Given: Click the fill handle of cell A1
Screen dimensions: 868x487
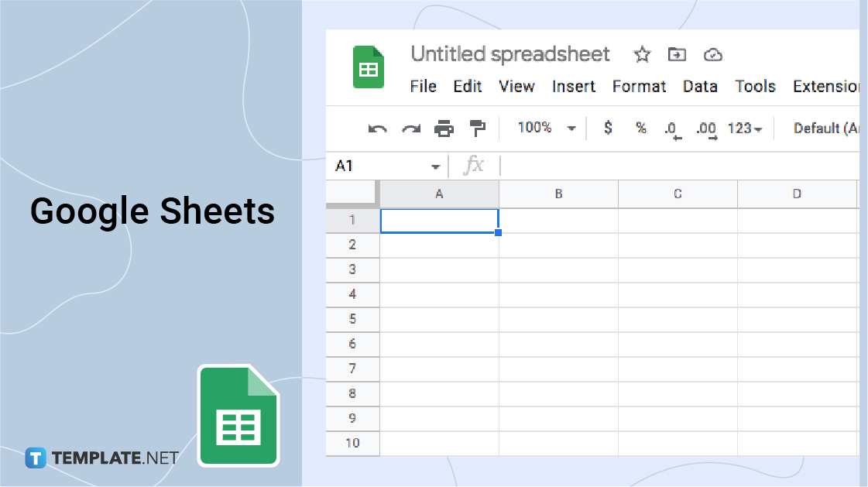Looking at the screenshot, I should 498,233.
